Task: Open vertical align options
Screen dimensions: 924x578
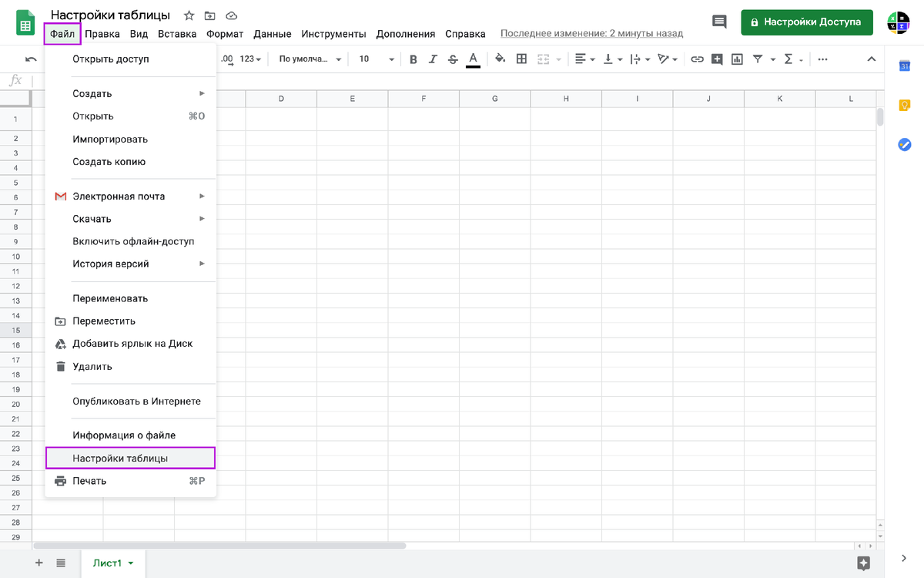Action: [x=613, y=59]
